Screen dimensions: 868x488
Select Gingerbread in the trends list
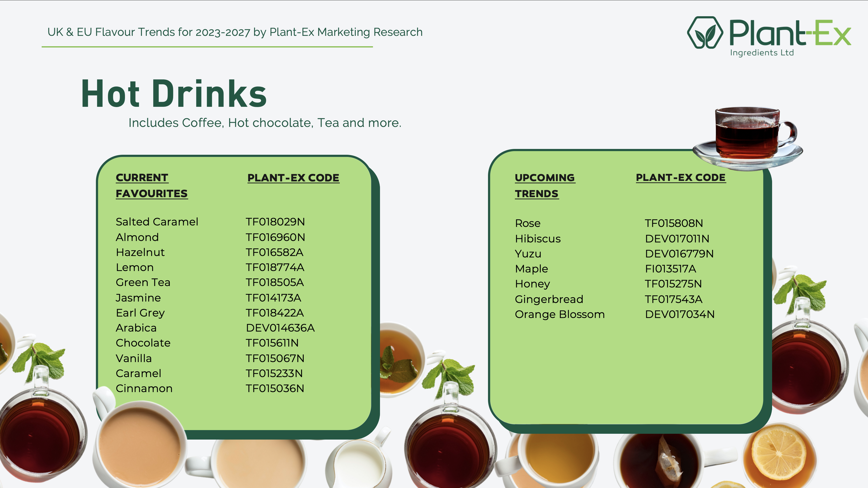[549, 299]
